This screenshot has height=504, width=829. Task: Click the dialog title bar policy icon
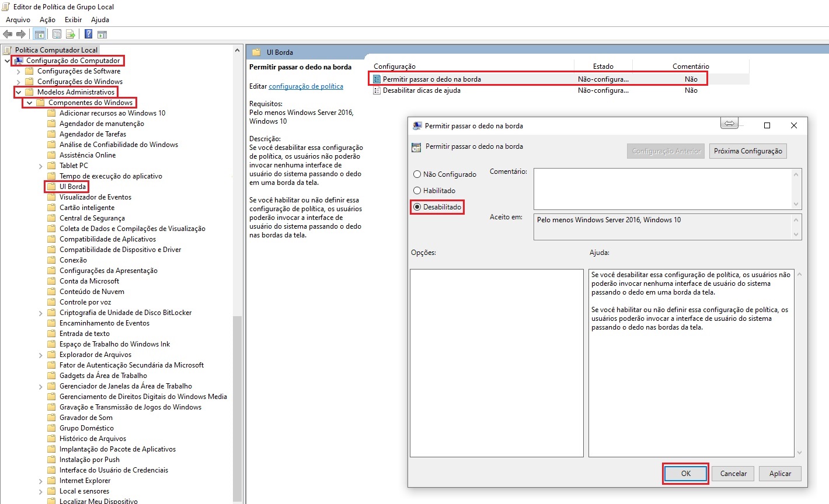point(417,125)
